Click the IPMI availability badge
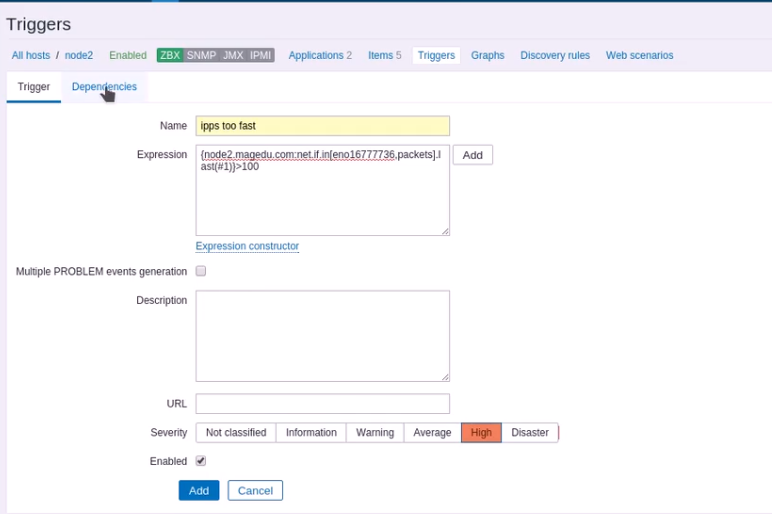 [260, 55]
